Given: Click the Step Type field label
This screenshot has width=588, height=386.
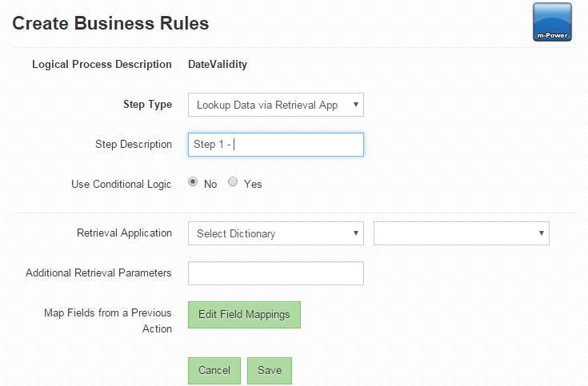Looking at the screenshot, I should point(147,105).
